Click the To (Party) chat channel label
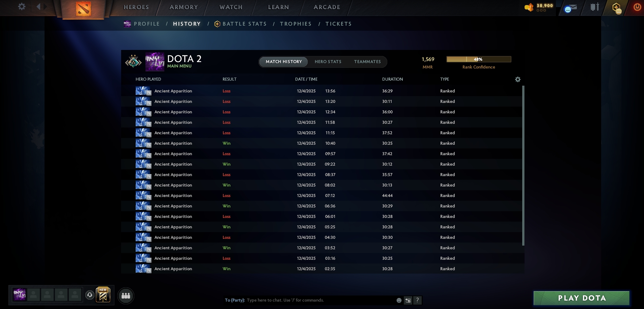Viewport: 644px width, 309px height. 235,300
